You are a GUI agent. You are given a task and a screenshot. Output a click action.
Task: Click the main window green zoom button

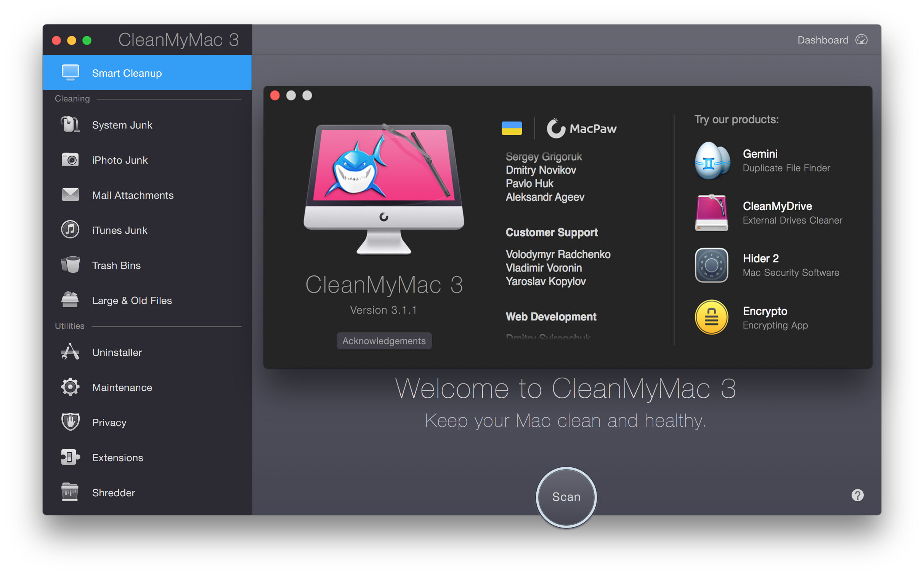click(87, 40)
